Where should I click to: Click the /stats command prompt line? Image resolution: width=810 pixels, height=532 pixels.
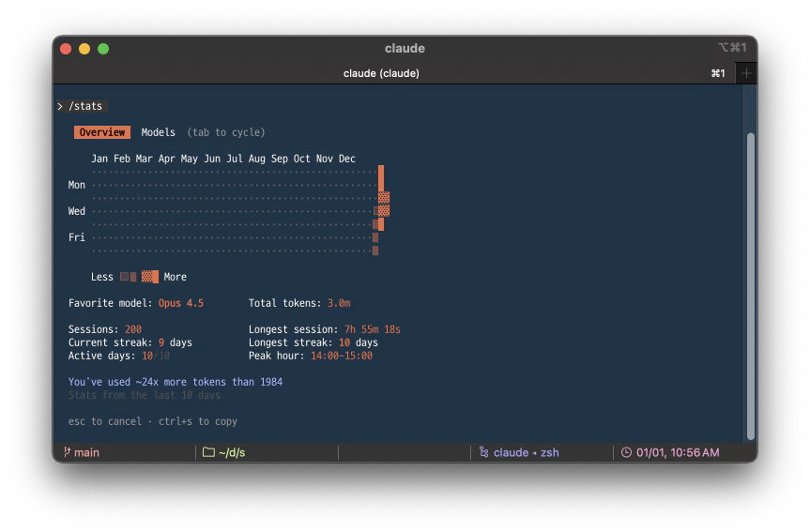[81, 106]
